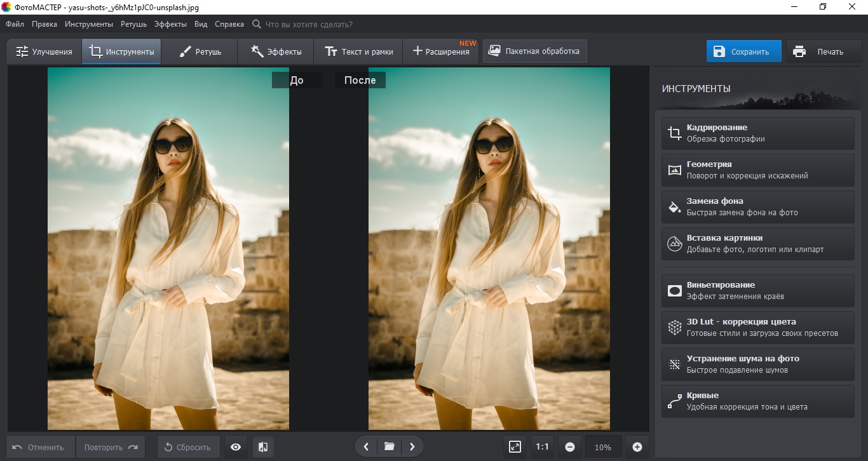This screenshot has width=868, height=461.
Task: Open the Инструменты menu in menu bar
Action: click(88, 24)
